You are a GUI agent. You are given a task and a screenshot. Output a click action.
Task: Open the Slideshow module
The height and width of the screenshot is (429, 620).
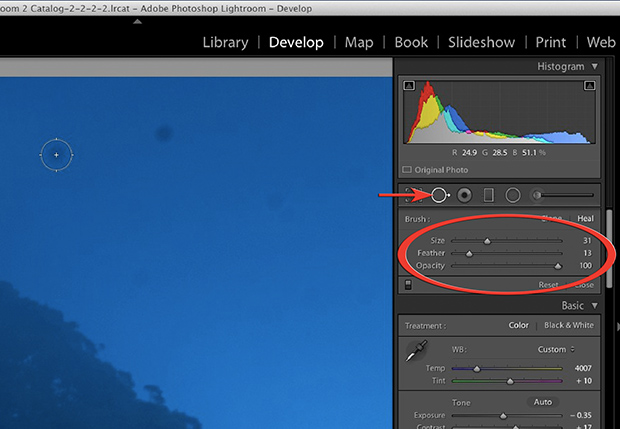click(481, 42)
